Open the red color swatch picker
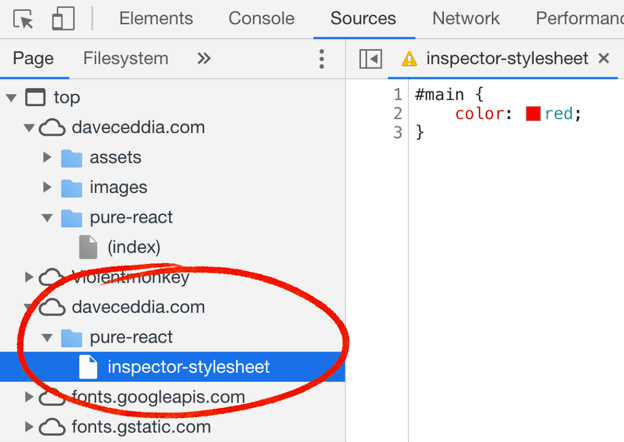Image resolution: width=624 pixels, height=442 pixels. [533, 114]
